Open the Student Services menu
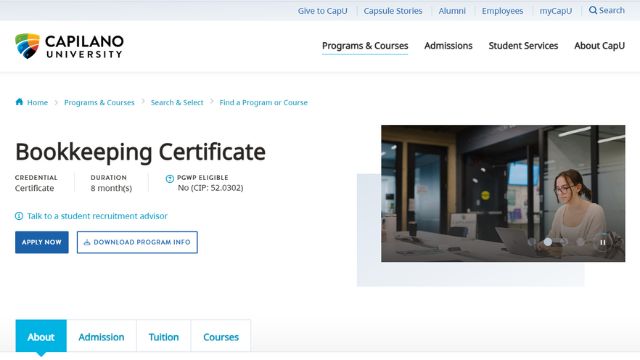The height and width of the screenshot is (360, 640). pos(523,46)
